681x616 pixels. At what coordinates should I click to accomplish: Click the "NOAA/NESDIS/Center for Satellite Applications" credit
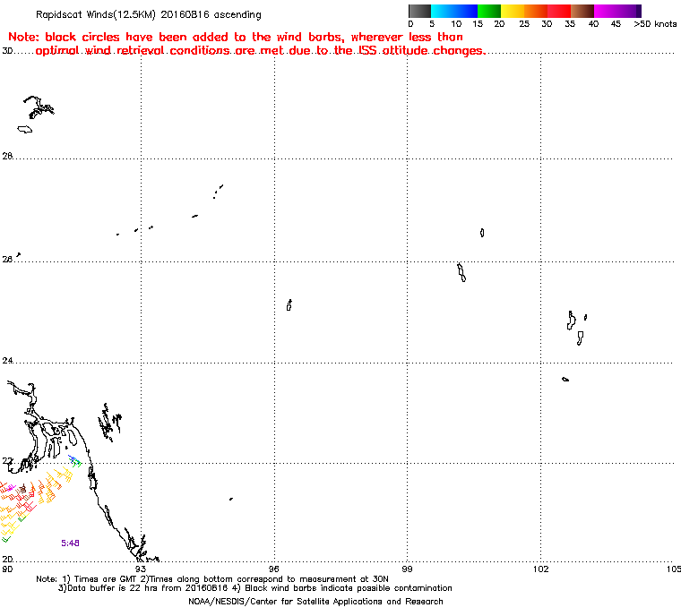315,602
